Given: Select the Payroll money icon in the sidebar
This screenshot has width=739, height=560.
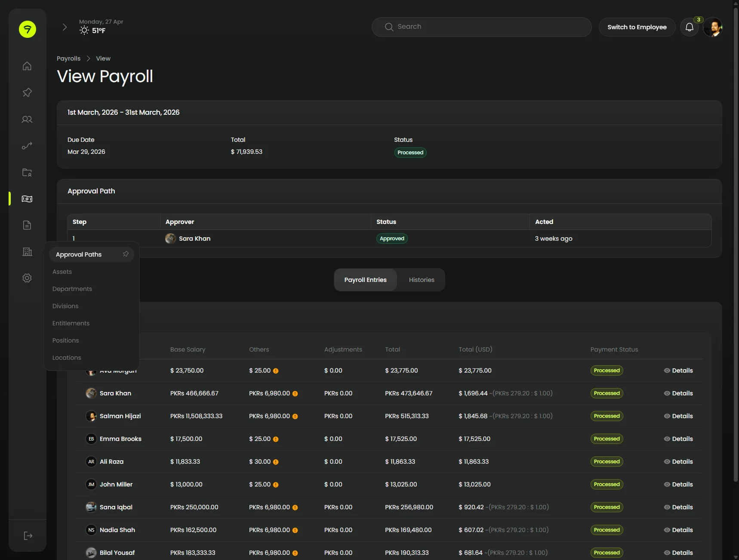Looking at the screenshot, I should tap(27, 199).
